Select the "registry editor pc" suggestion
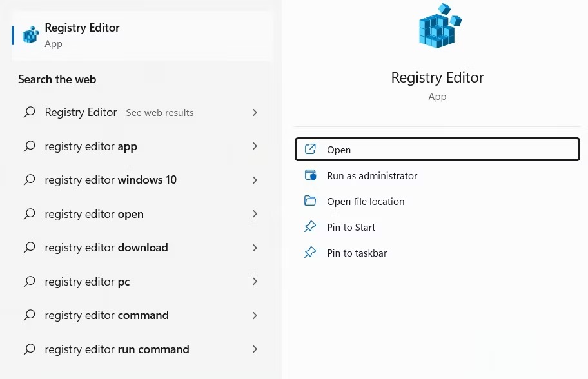This screenshot has height=379, width=588. (x=142, y=282)
